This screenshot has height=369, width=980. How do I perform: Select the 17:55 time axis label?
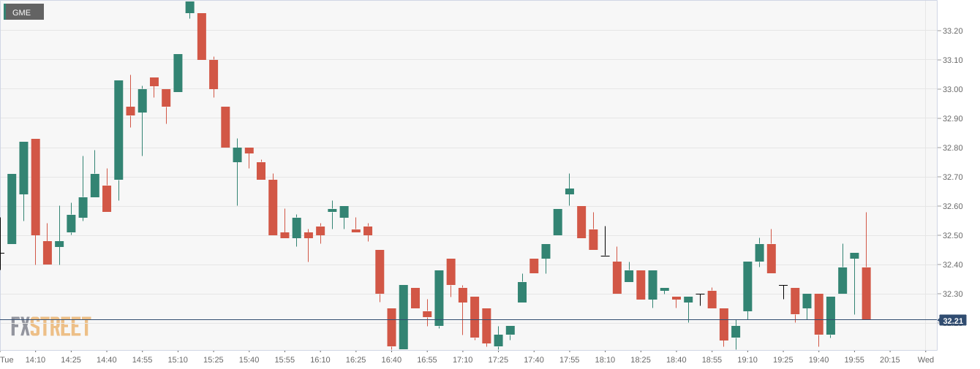(569, 360)
